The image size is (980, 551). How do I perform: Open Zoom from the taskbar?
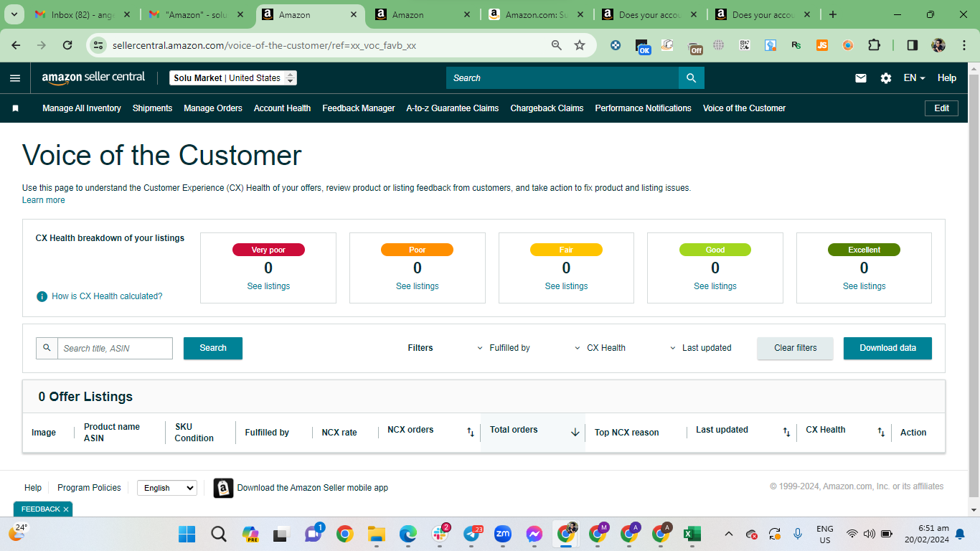[502, 534]
